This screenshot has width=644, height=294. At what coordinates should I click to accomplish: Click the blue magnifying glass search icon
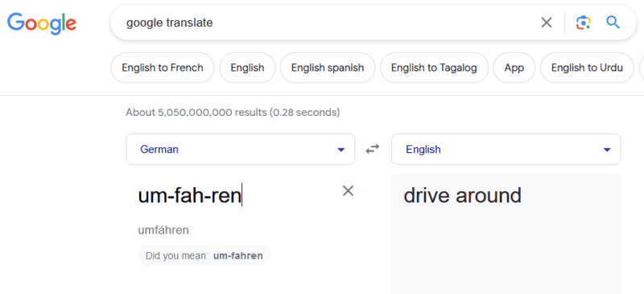(x=613, y=23)
